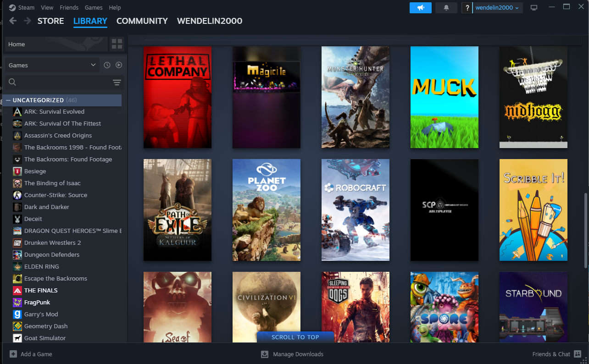Click the Manage Downloads icon
589x364 pixels.
pyautogui.click(x=265, y=354)
